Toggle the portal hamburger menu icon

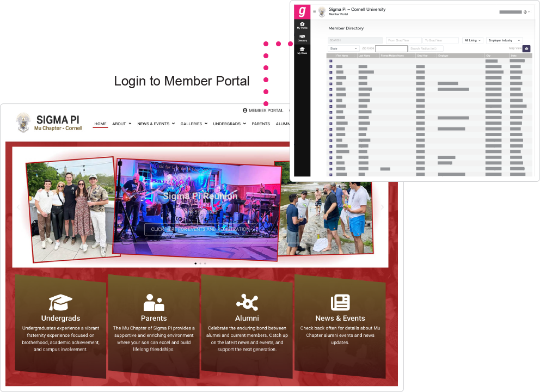[x=314, y=12]
